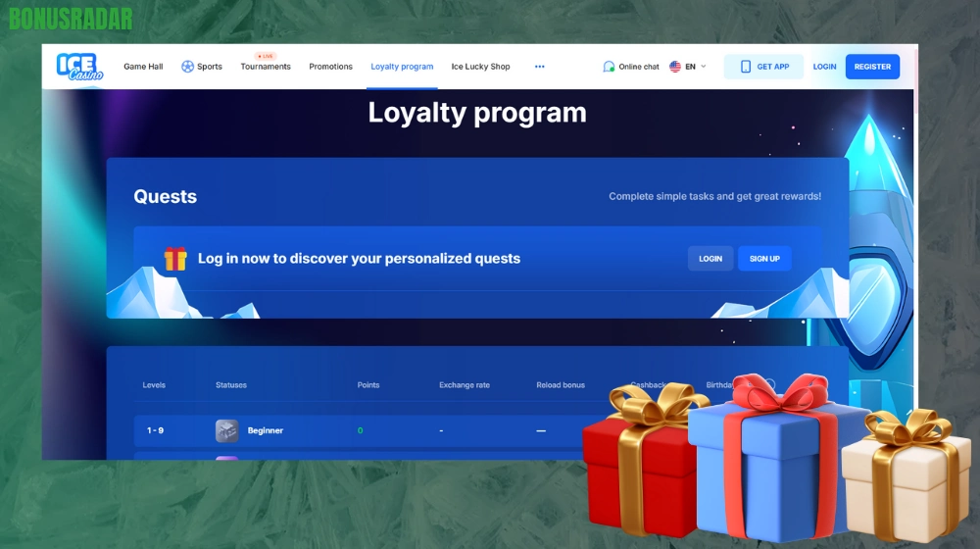The image size is (980, 549).
Task: Open the Tournaments menu item
Action: (x=266, y=67)
